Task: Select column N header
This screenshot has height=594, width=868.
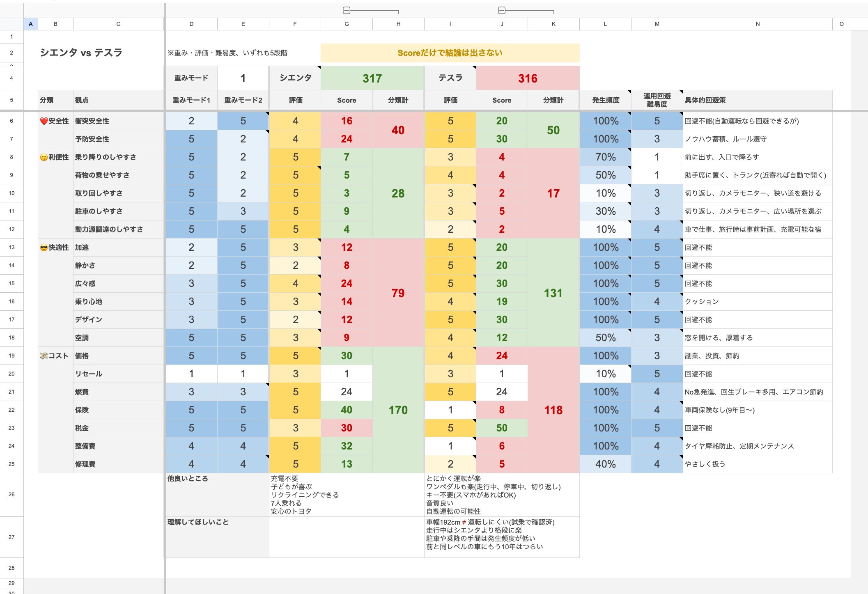Action: point(758,24)
